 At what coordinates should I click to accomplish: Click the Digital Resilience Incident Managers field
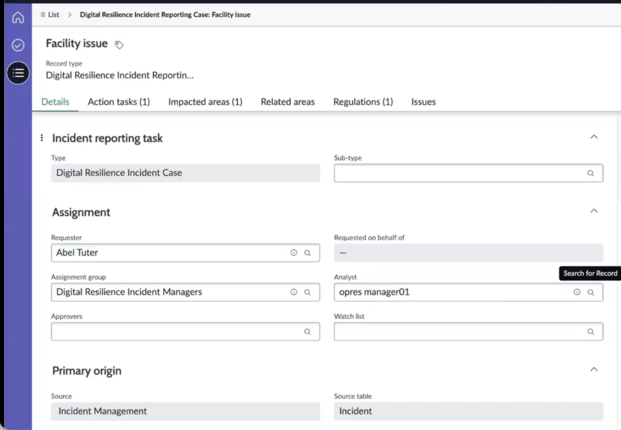185,292
